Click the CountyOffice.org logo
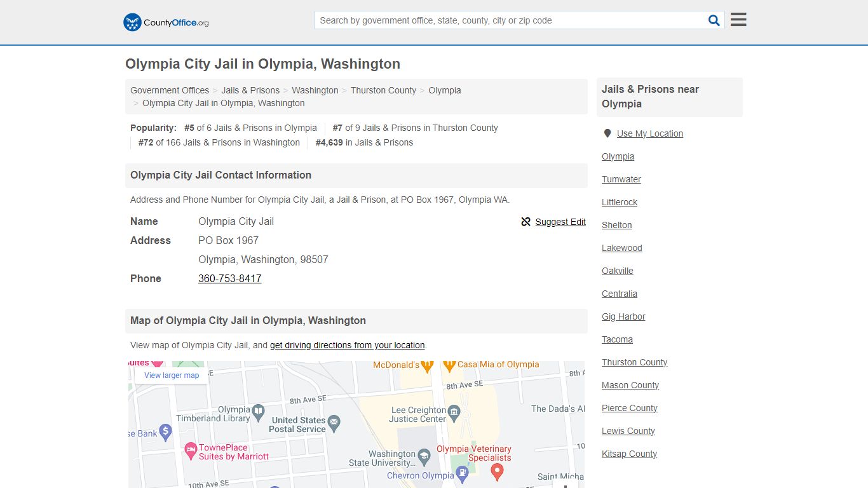 pos(166,22)
